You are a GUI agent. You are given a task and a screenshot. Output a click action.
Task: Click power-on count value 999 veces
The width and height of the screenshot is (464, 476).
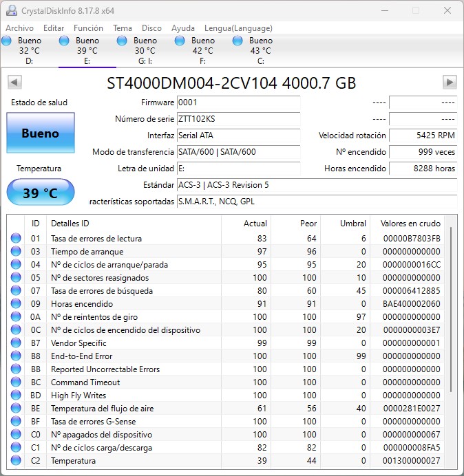pyautogui.click(x=423, y=152)
